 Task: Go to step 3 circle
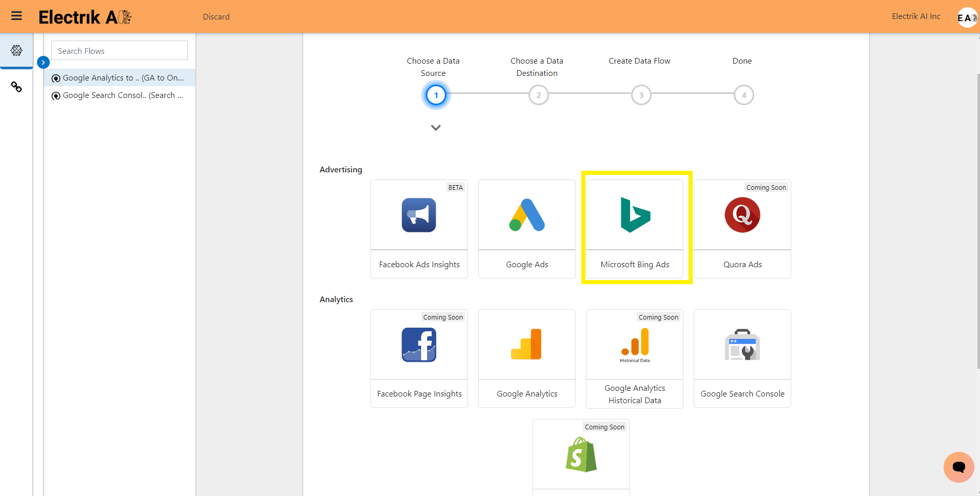tap(641, 95)
